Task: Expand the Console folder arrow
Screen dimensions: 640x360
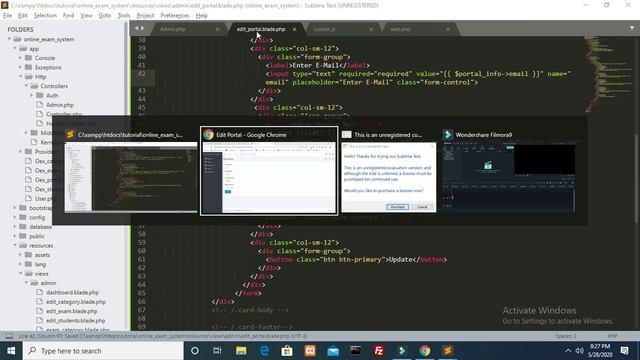Action: tap(20, 58)
